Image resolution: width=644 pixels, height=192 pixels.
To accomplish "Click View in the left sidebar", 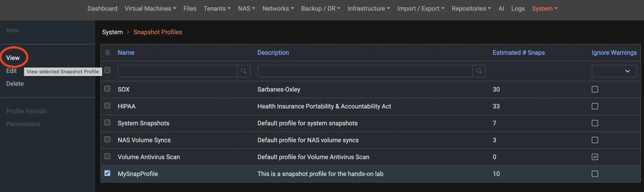I will (x=13, y=58).
